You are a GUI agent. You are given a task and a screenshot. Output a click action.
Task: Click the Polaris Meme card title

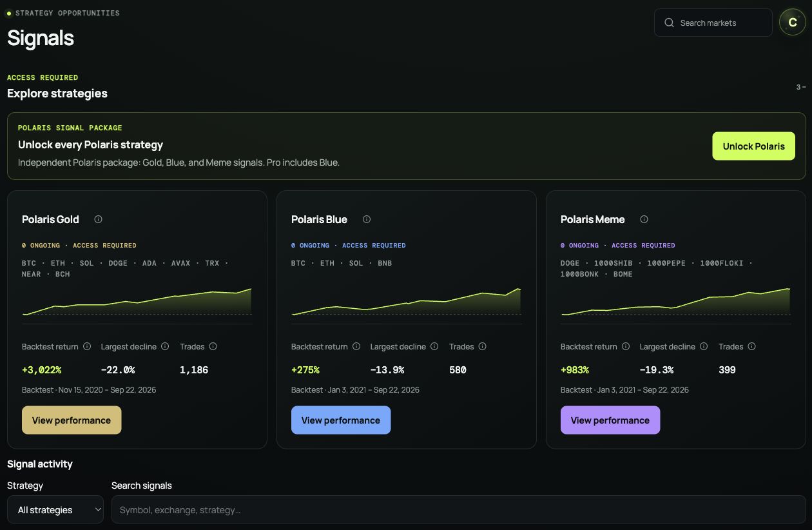[593, 219]
